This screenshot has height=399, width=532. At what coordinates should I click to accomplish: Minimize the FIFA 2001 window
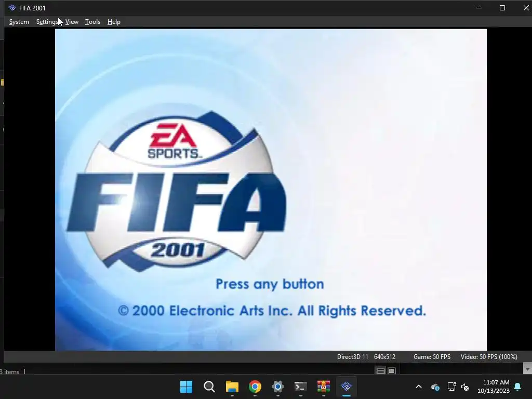point(478,8)
